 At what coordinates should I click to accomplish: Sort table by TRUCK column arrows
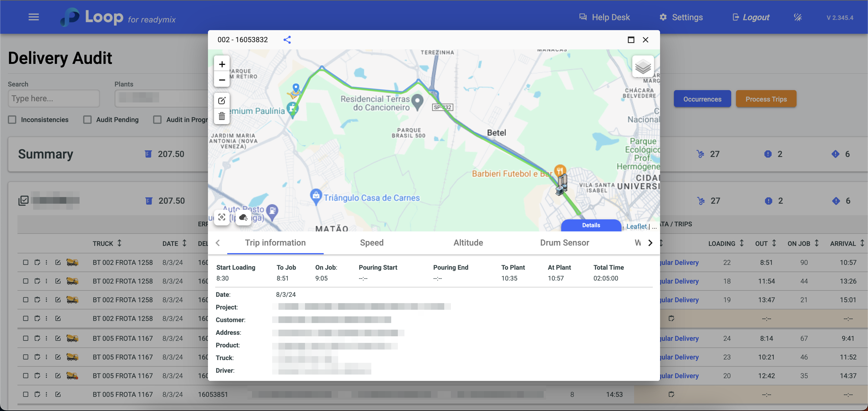119,243
